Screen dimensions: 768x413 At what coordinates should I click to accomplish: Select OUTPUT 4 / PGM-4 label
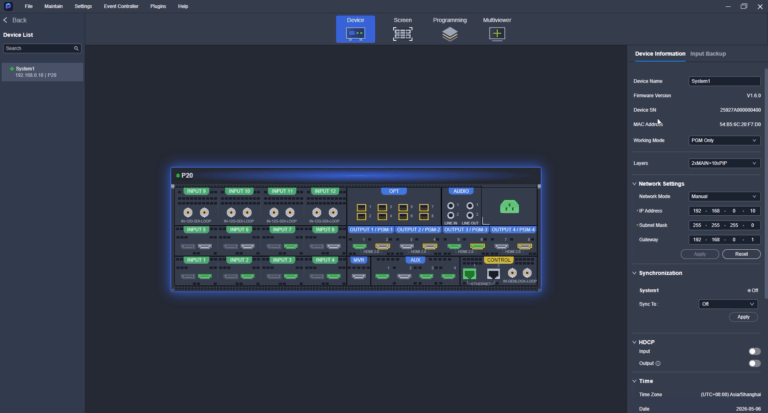click(x=513, y=229)
